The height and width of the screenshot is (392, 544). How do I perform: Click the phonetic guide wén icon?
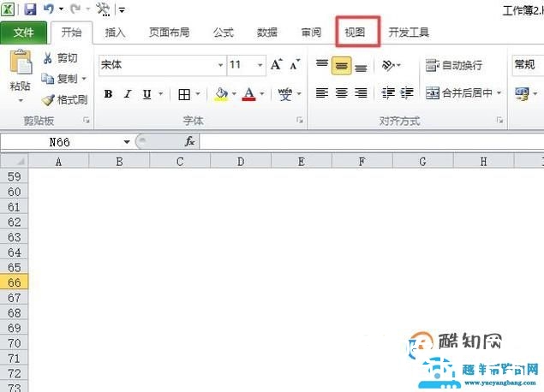[x=285, y=94]
